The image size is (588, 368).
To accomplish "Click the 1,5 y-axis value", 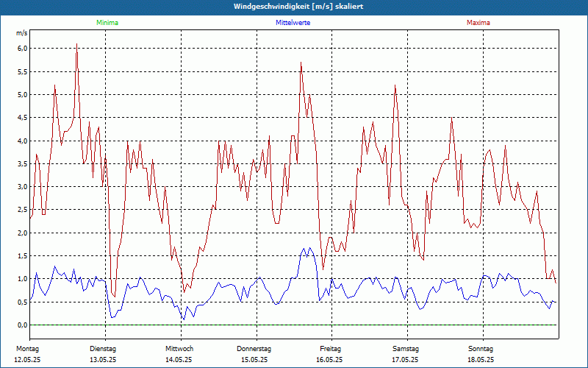I will pos(23,255).
